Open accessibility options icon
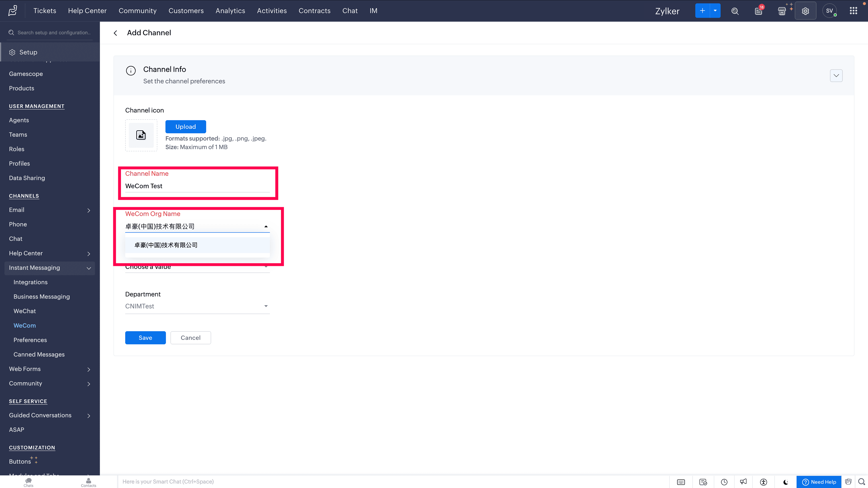This screenshot has height=488, width=868. click(x=764, y=482)
